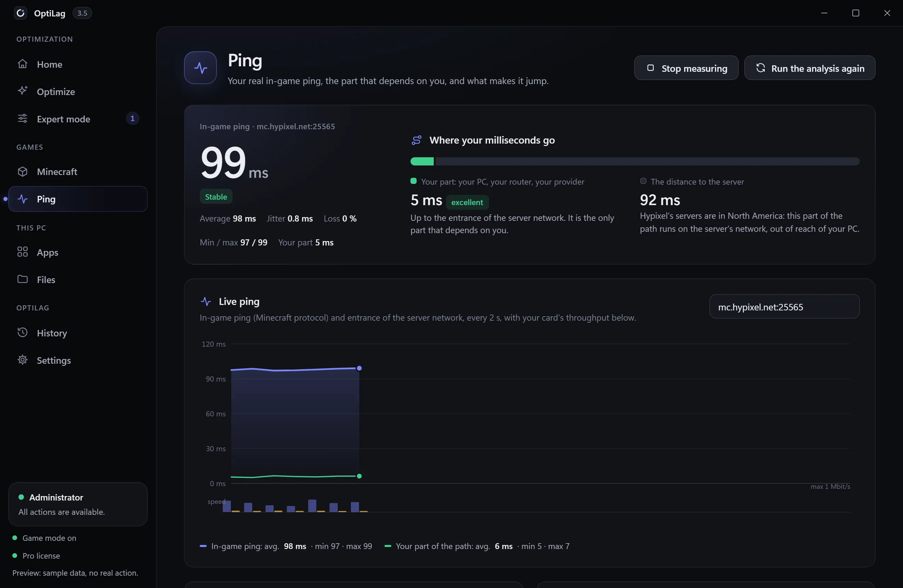This screenshot has width=903, height=588.
Task: Click the Apps grid icon
Action: 22,252
